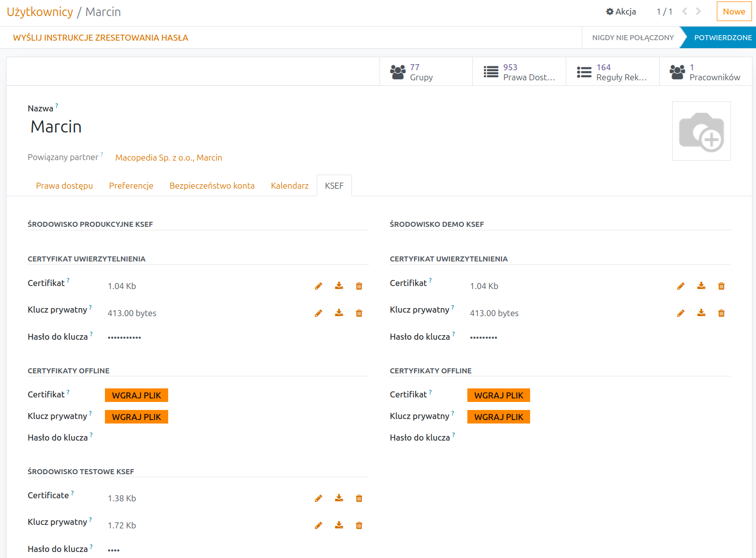Open the Akcja gear menu
756x558 pixels.
[621, 12]
